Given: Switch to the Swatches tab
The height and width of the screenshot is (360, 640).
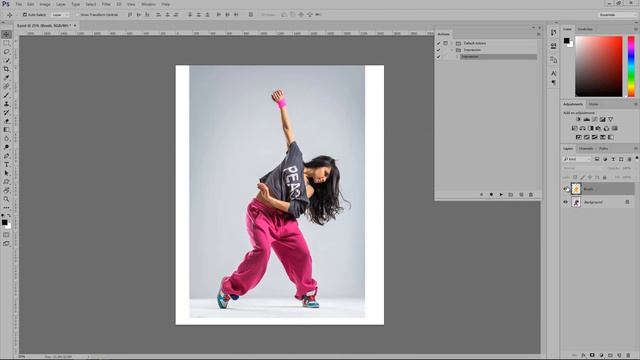Looking at the screenshot, I should pyautogui.click(x=585, y=29).
